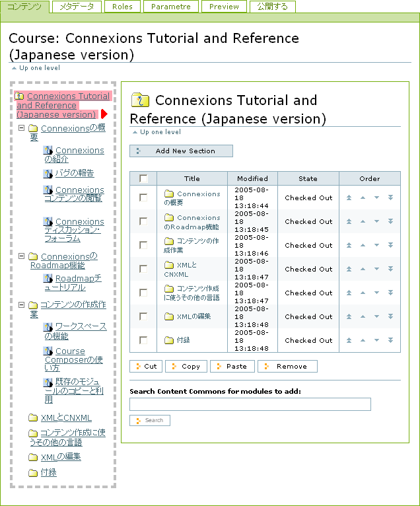This screenshot has height=506, width=420.
Task: Open the Preview tab
Action: pos(224,7)
